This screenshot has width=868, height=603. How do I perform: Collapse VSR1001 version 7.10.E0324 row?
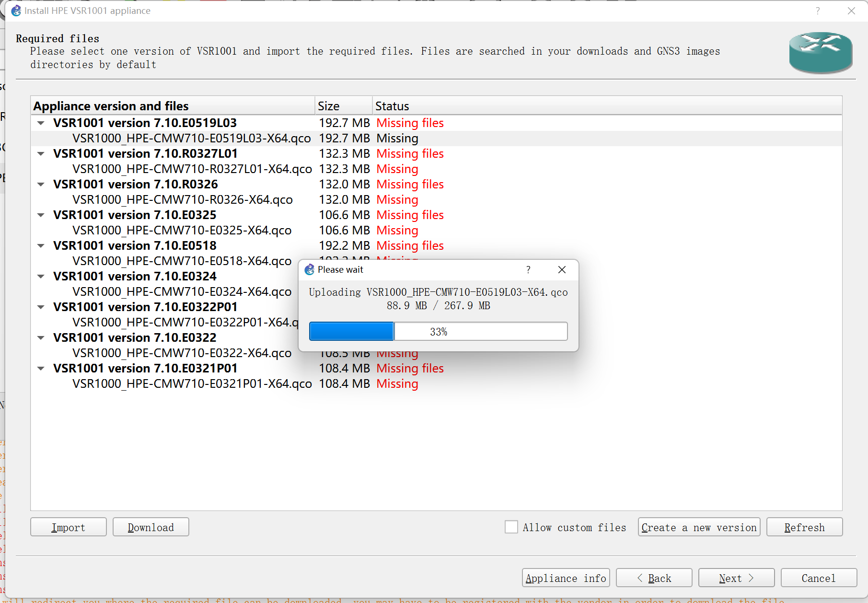41,277
